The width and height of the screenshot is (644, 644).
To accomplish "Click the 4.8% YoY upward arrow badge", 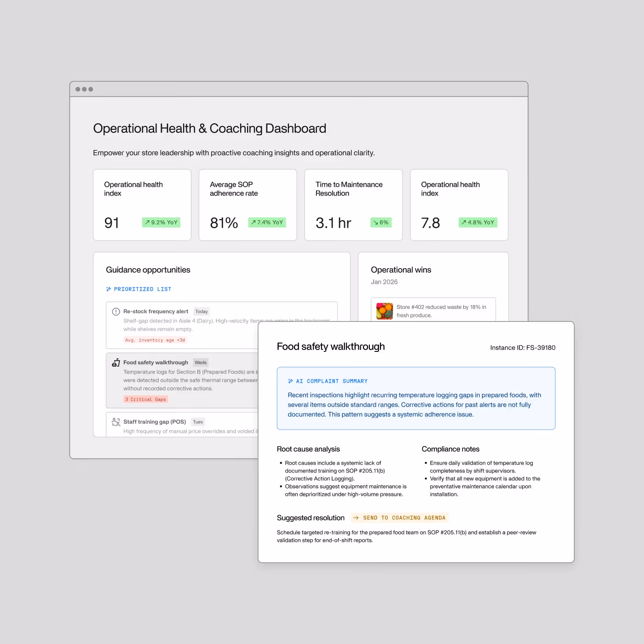I will 464,222.
